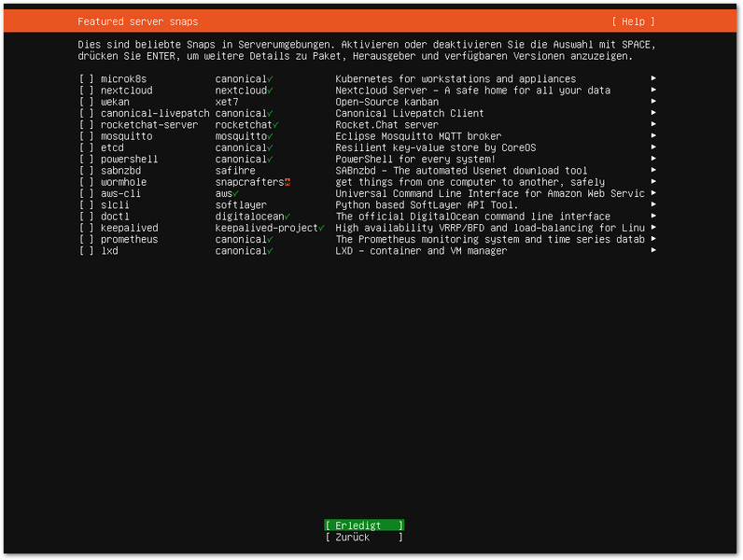
Task: Click the safihre publisher name
Action: [235, 171]
